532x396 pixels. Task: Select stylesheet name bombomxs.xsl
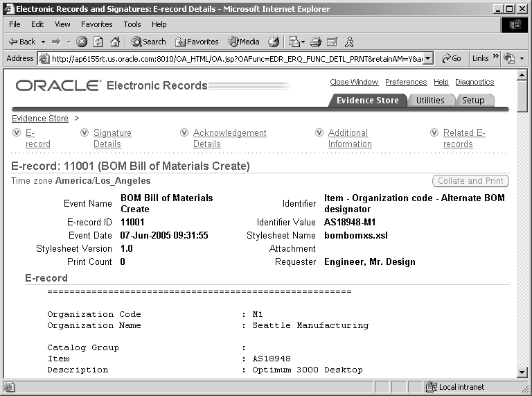(x=356, y=235)
